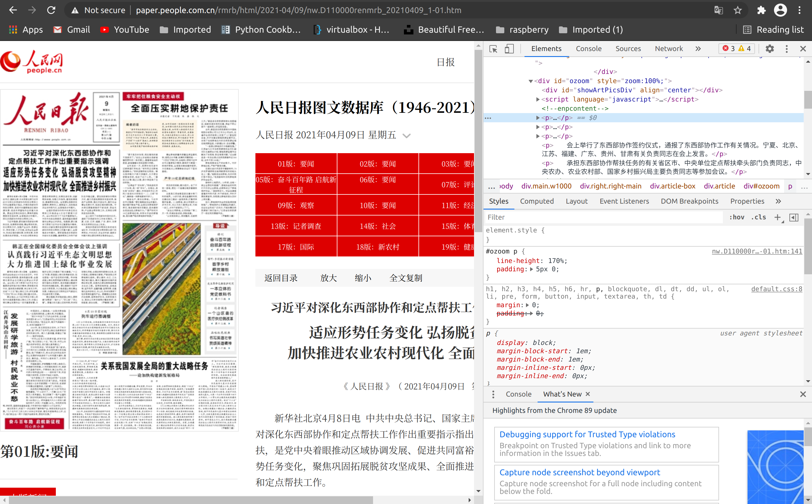Click 全文复制 to copy the article

[405, 278]
